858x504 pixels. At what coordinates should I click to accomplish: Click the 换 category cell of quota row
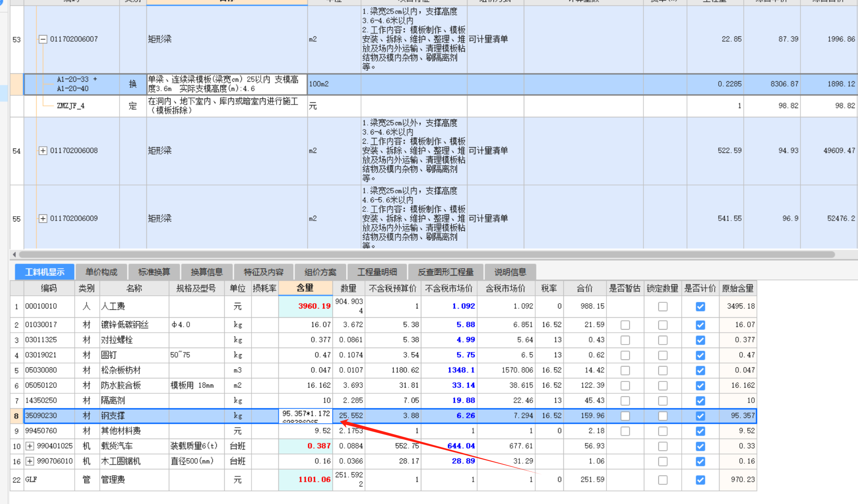click(x=133, y=84)
